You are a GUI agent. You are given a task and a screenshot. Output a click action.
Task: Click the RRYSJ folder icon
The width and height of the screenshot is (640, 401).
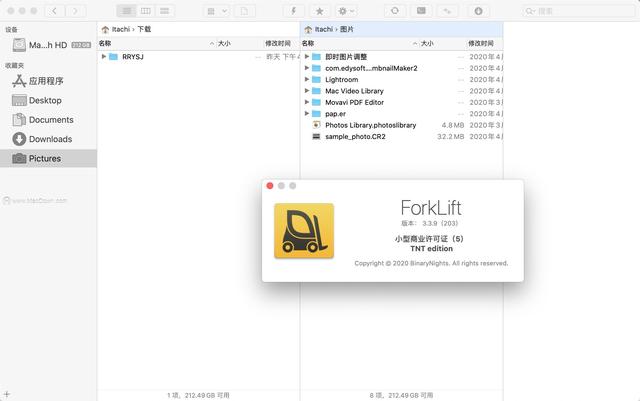[113, 56]
